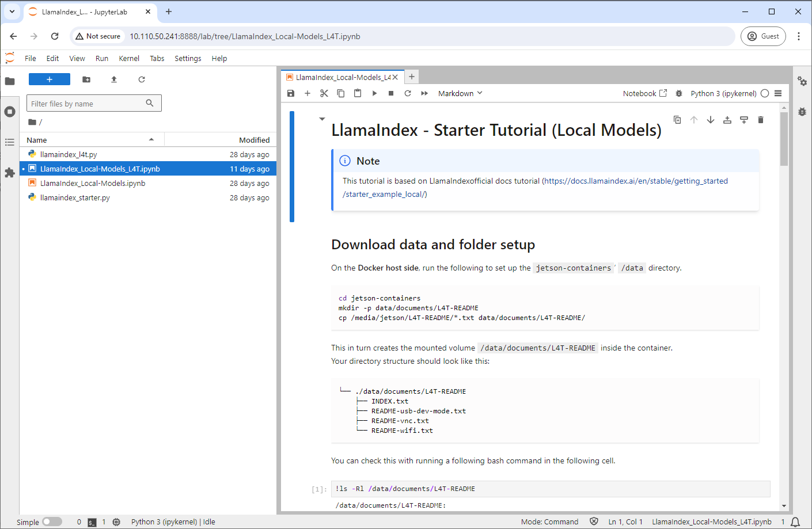The width and height of the screenshot is (812, 529).
Task: Open the Property Inspector gears icon
Action: (802, 81)
